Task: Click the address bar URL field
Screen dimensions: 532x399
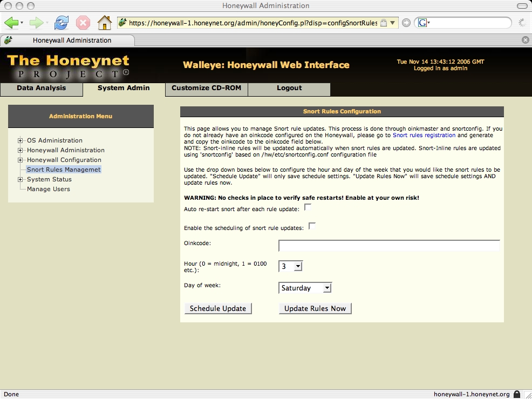Action: pos(253,23)
